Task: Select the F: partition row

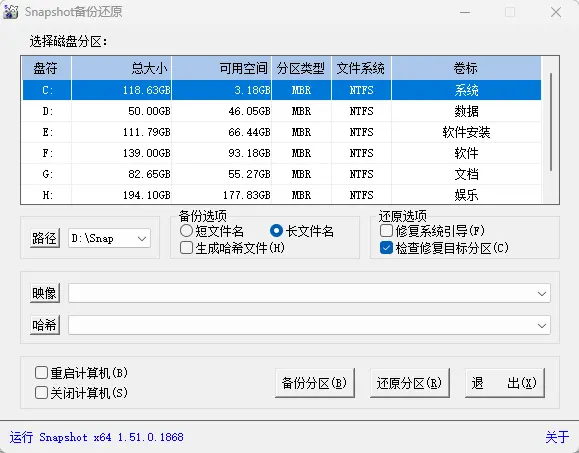Action: click(x=281, y=153)
